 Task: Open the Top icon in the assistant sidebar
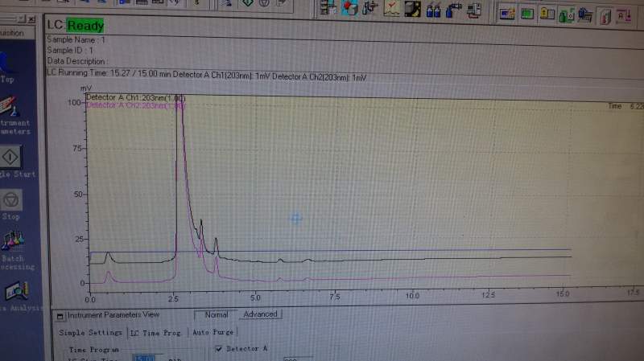[7, 68]
